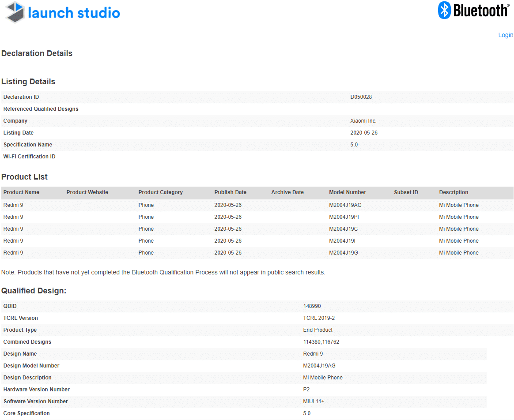Select Combined Designs value 114380,116762
Screen dimensions: 514x420
[x=321, y=342]
